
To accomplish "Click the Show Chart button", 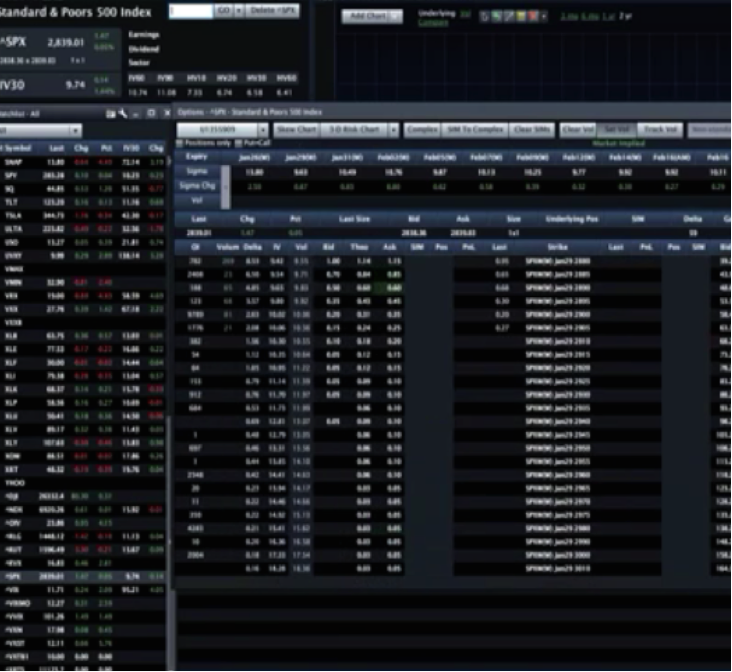I will pos(297,130).
